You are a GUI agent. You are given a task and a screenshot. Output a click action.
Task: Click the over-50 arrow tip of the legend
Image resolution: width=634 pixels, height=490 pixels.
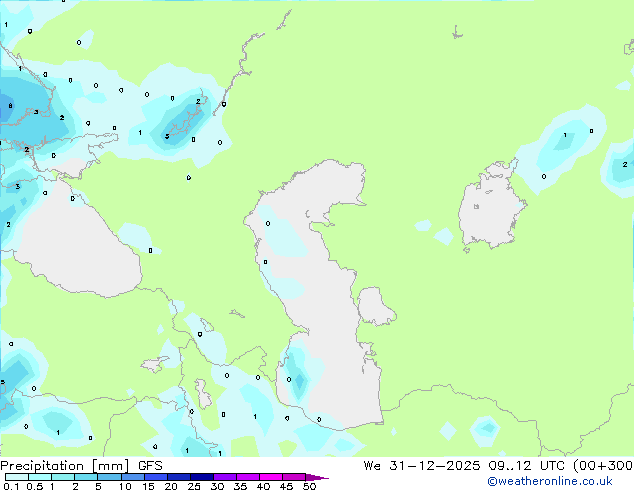(x=317, y=477)
